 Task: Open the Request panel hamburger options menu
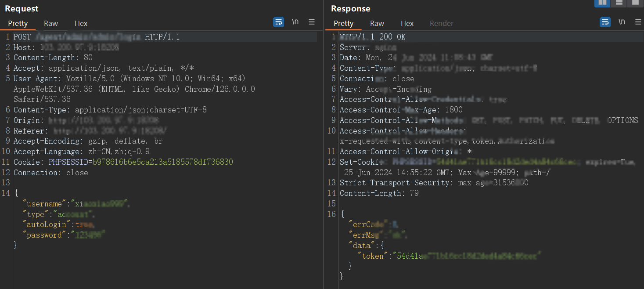tap(312, 22)
